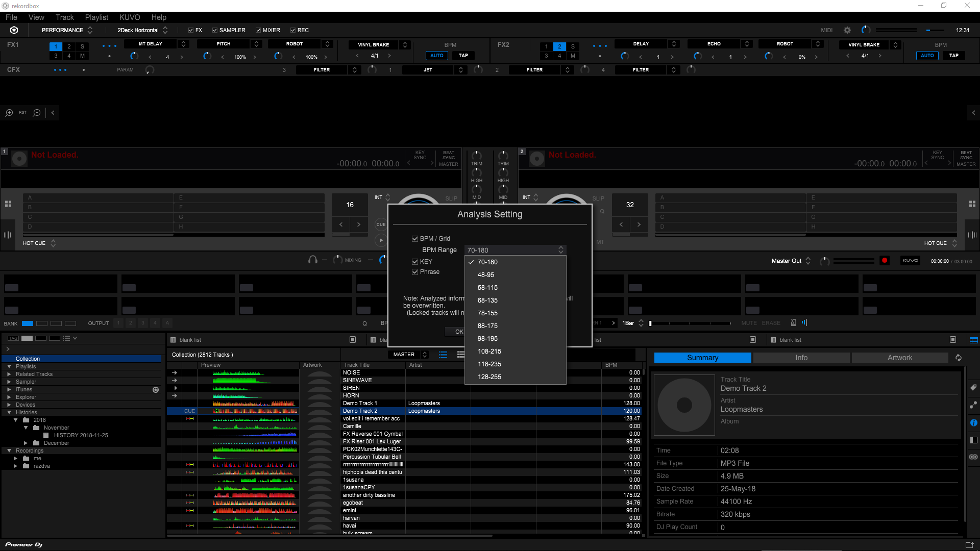Switch to the Artwork tab
Image resolution: width=980 pixels, height=551 pixels.
tap(899, 357)
